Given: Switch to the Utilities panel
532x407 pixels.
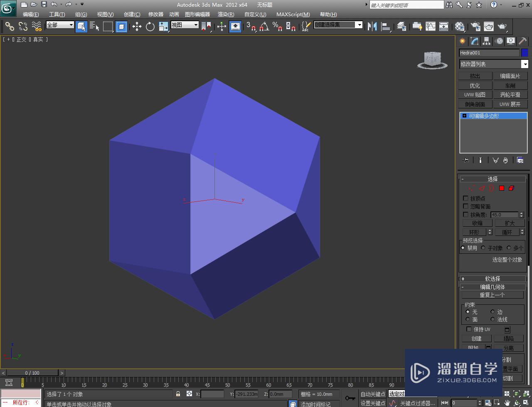Looking at the screenshot, I should point(523,41).
